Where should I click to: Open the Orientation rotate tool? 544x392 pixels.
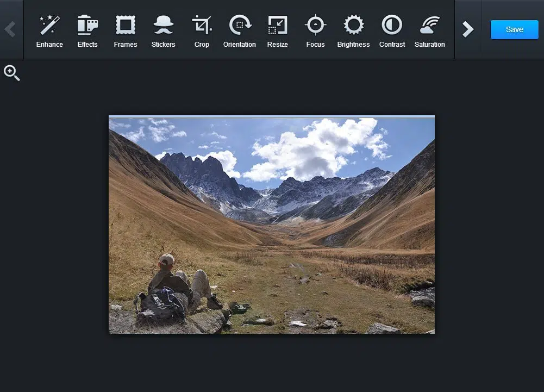click(240, 26)
